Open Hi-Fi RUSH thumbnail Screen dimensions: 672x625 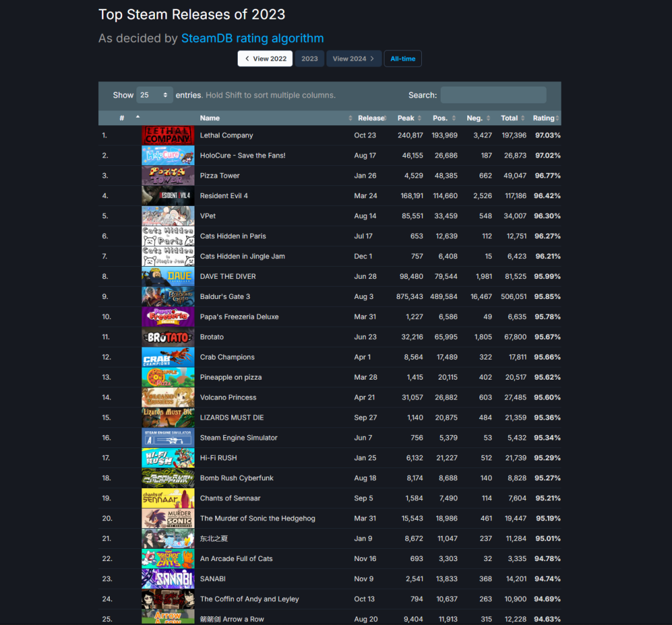(168, 458)
